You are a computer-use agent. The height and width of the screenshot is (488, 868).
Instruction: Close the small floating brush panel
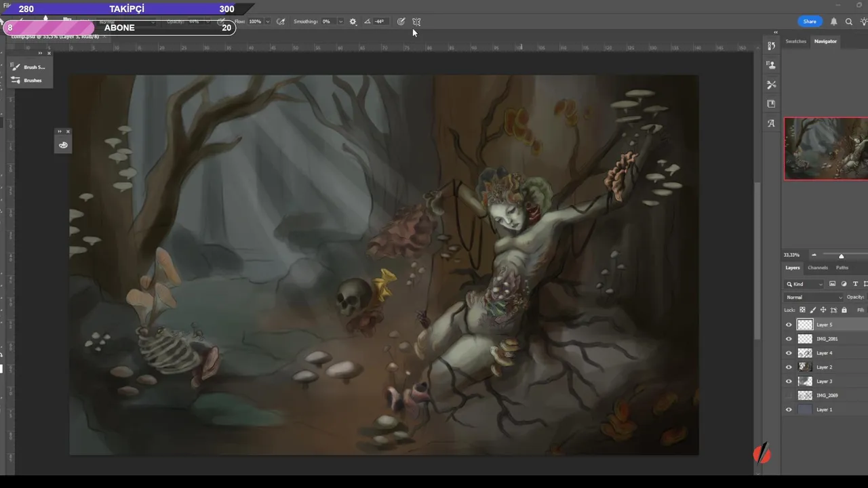68,131
